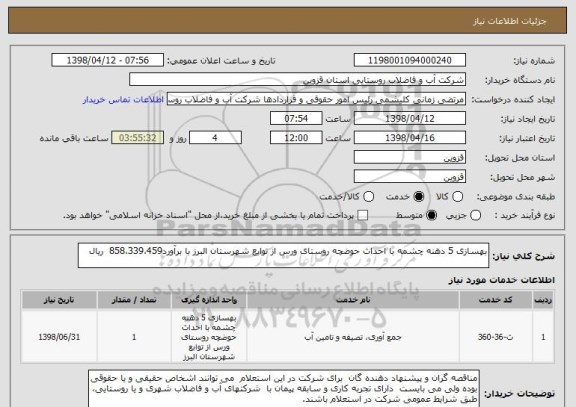
Task: Select the کالا radio button
Action: (x=457, y=197)
